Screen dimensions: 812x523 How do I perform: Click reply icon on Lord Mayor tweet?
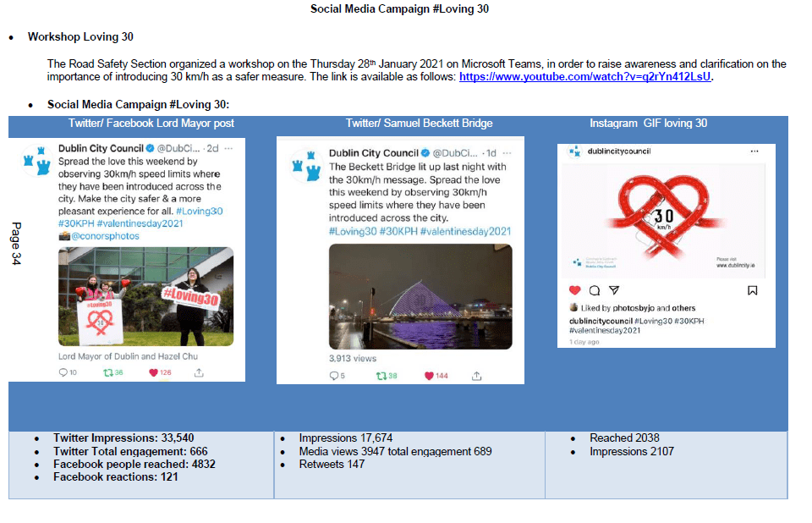pos(63,372)
